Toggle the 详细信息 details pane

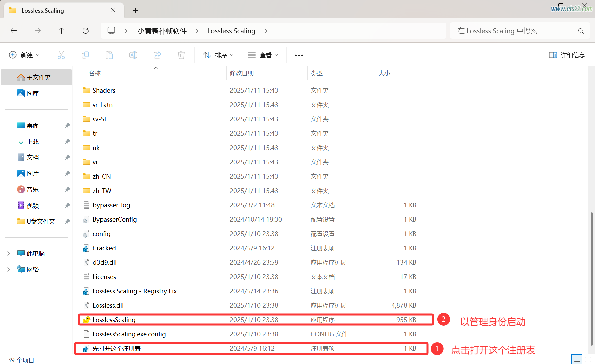[567, 55]
